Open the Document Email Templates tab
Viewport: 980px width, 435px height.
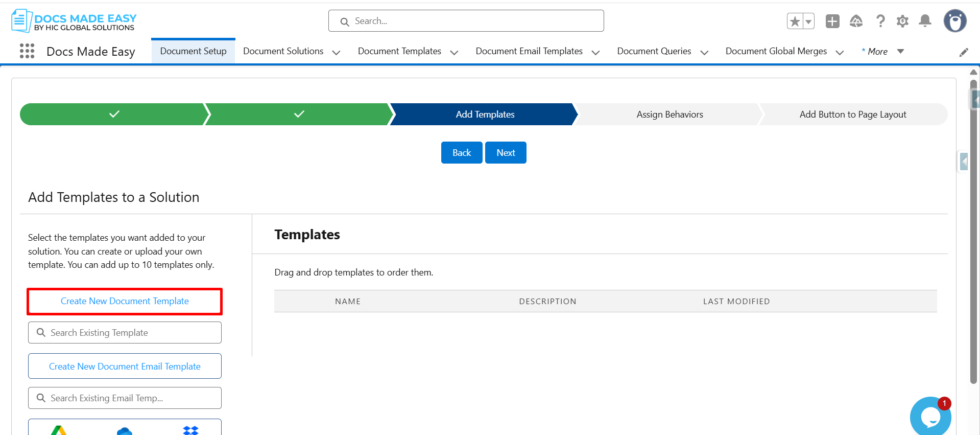point(529,51)
